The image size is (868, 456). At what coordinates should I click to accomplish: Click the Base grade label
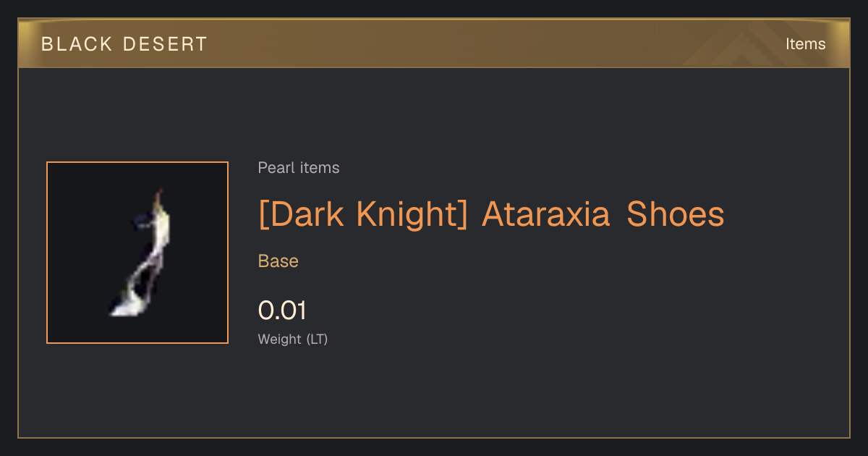(278, 261)
